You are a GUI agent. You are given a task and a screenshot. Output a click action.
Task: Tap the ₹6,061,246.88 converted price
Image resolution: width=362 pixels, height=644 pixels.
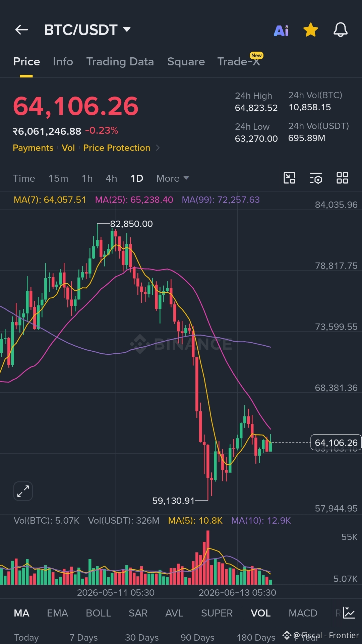pyautogui.click(x=47, y=131)
